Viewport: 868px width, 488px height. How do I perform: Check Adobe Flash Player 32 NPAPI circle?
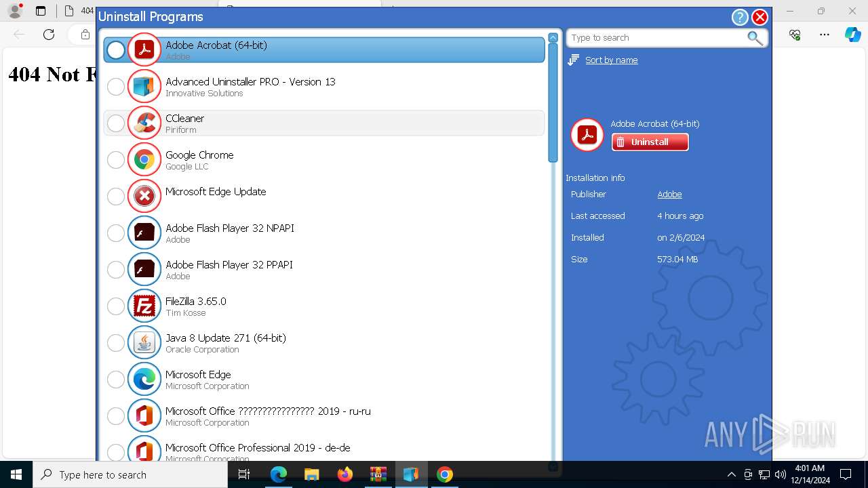[x=116, y=232]
